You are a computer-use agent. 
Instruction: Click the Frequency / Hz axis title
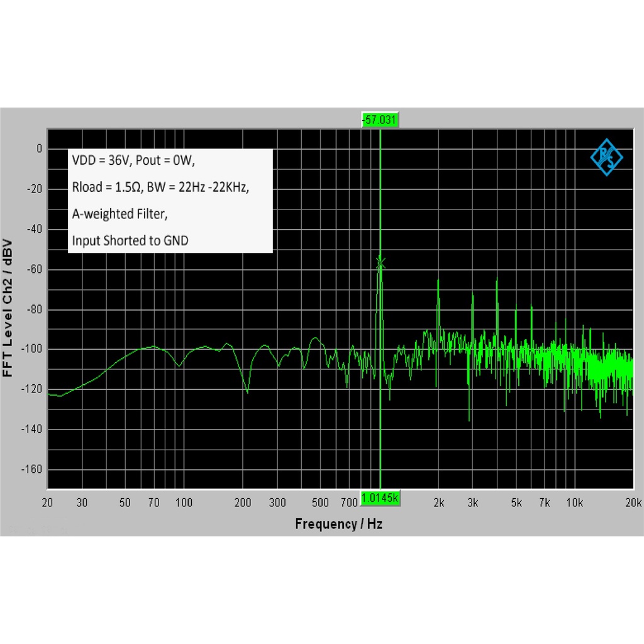(339, 524)
